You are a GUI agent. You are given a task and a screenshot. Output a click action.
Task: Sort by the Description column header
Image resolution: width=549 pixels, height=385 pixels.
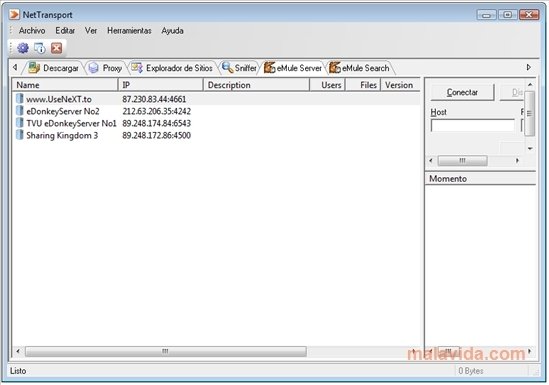tap(257, 85)
